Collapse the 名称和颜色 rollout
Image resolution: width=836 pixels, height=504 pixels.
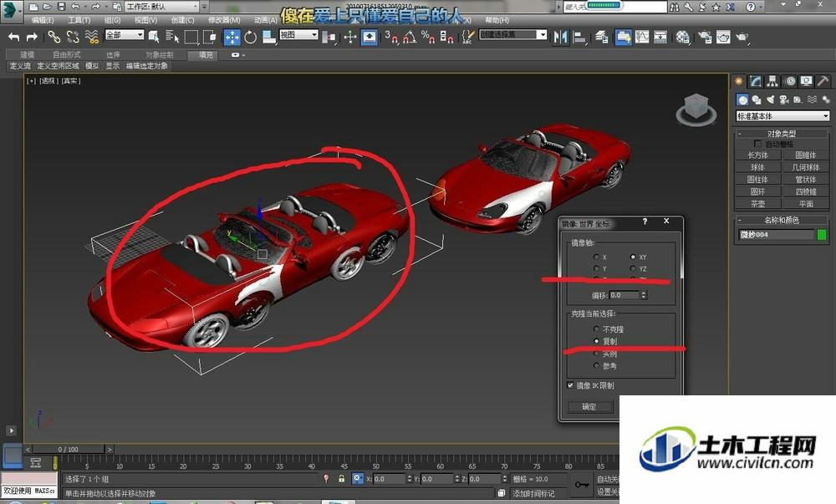pyautogui.click(x=782, y=220)
